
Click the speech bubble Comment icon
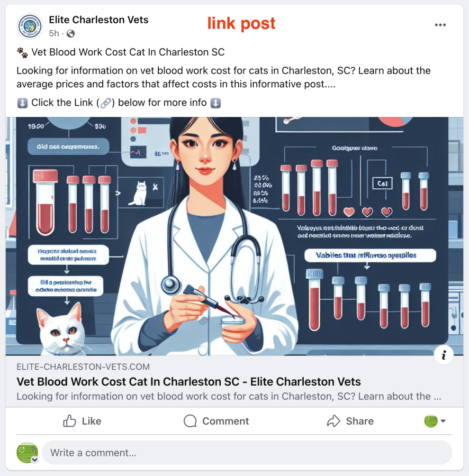click(x=190, y=421)
